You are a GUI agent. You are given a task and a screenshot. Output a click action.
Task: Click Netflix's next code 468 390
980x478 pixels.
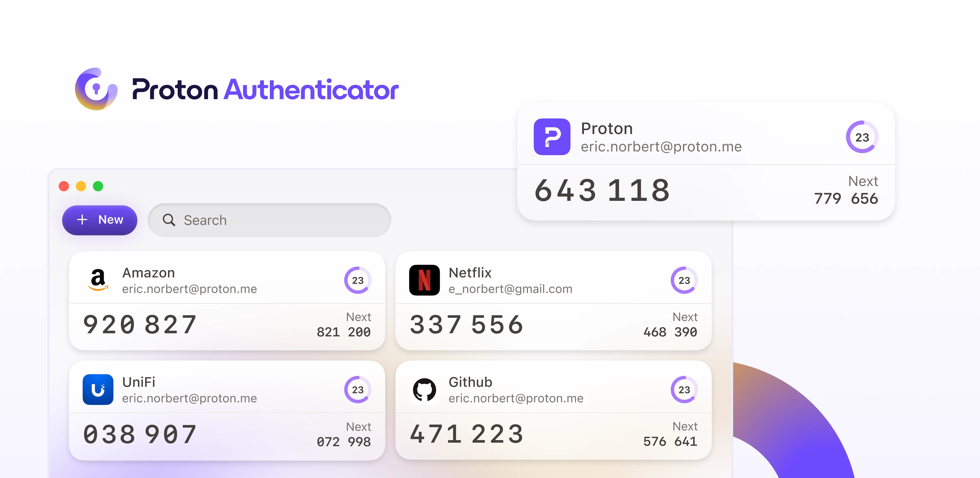click(670, 332)
